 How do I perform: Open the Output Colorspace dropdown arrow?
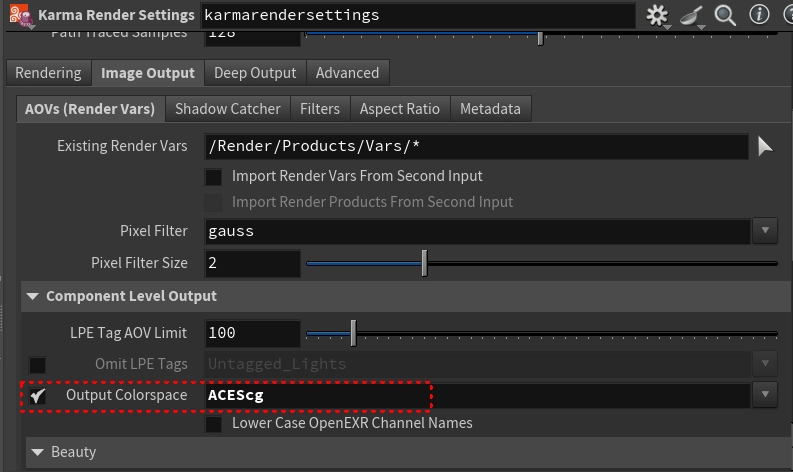[765, 395]
